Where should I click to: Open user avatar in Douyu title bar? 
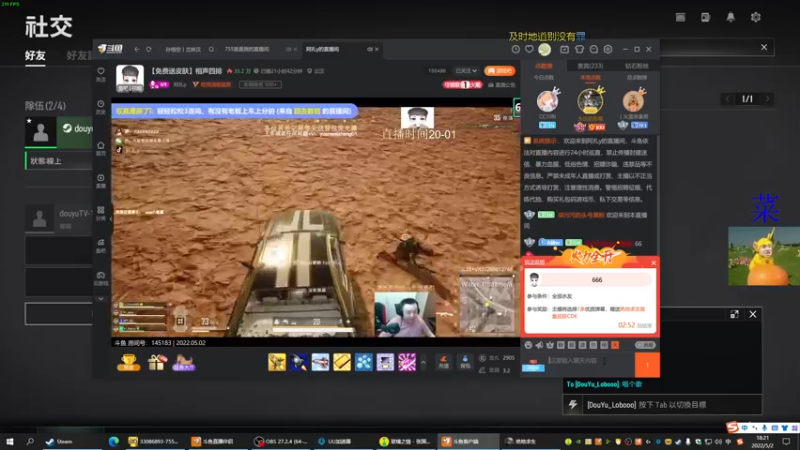[544, 49]
